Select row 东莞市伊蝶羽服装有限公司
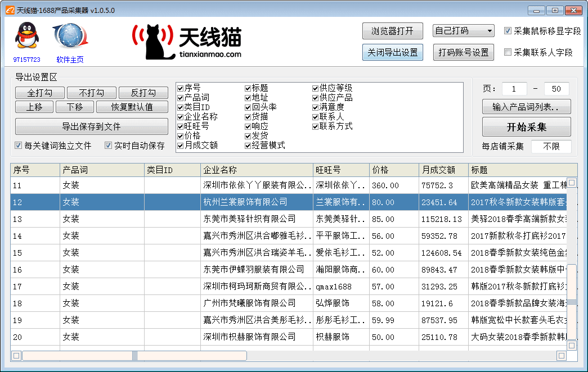 tap(289, 269)
